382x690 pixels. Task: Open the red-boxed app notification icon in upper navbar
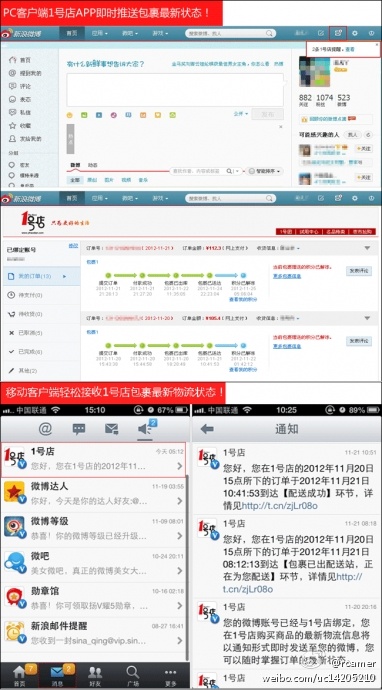[x=338, y=33]
